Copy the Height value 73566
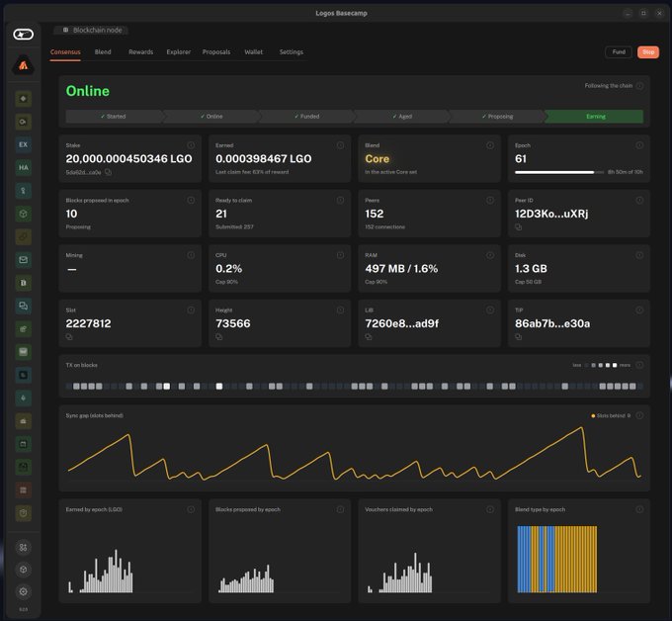The height and width of the screenshot is (621, 672). pyautogui.click(x=219, y=337)
